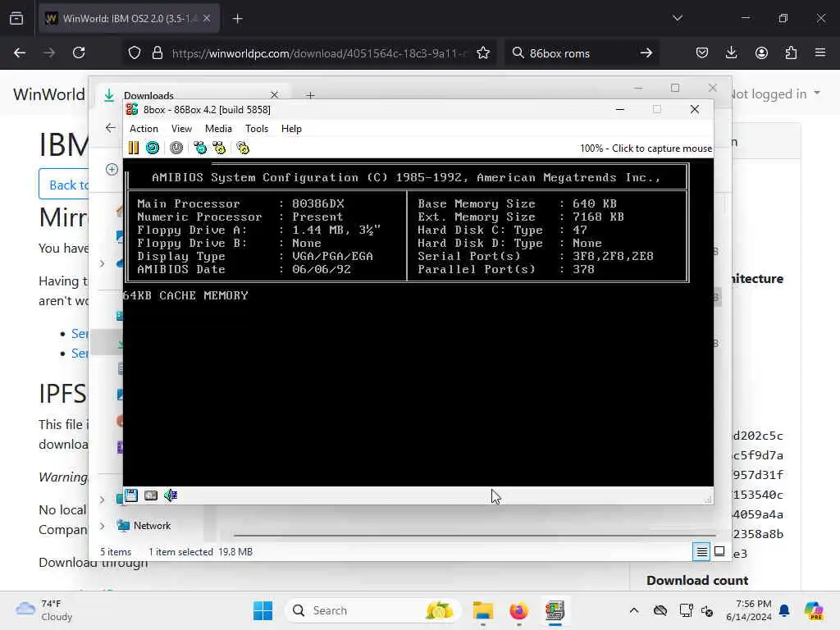This screenshot has height=630, width=840.
Task: Open 86Box from taskbar
Action: tap(555, 610)
